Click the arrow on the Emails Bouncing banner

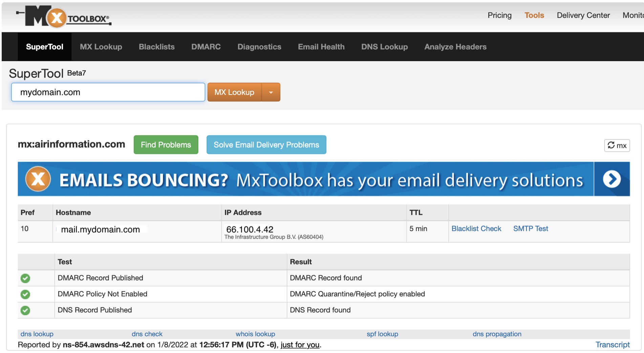[x=611, y=180]
